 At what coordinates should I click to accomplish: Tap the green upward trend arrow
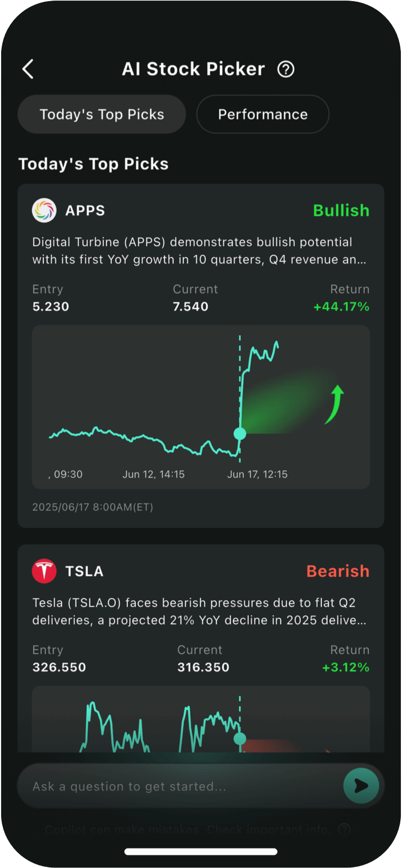click(x=335, y=404)
